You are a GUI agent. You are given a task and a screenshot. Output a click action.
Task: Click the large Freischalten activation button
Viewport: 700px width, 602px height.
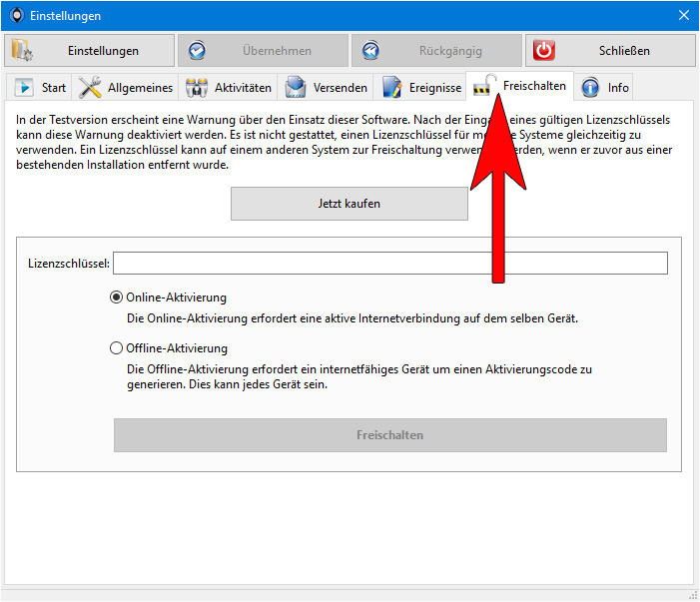click(x=390, y=435)
